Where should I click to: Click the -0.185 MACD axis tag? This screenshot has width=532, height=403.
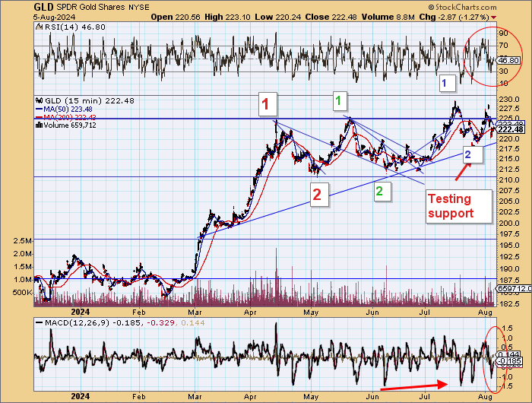(510, 361)
